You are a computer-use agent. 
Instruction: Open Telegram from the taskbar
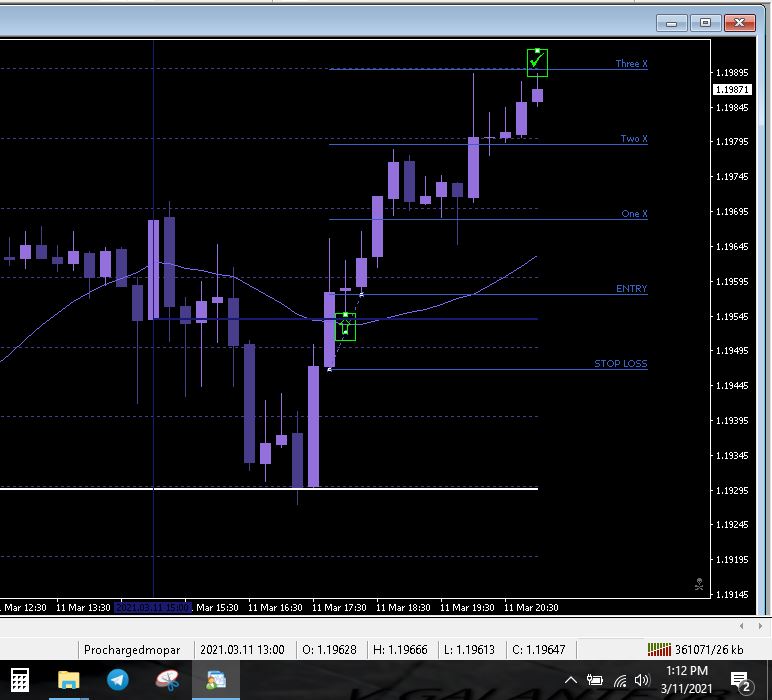coord(118,680)
